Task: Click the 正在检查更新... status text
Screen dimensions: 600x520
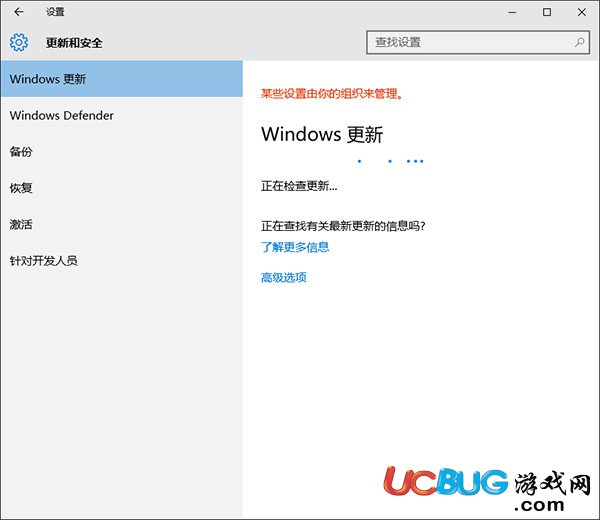Action: [299, 186]
